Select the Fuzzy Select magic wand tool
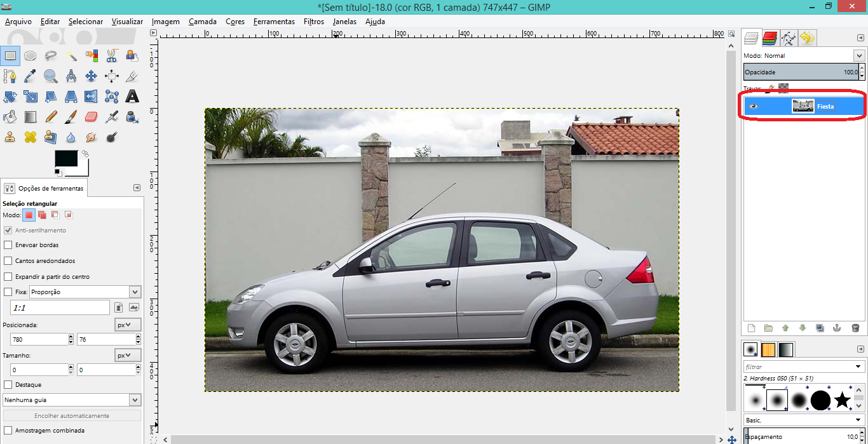 pyautogui.click(x=71, y=56)
